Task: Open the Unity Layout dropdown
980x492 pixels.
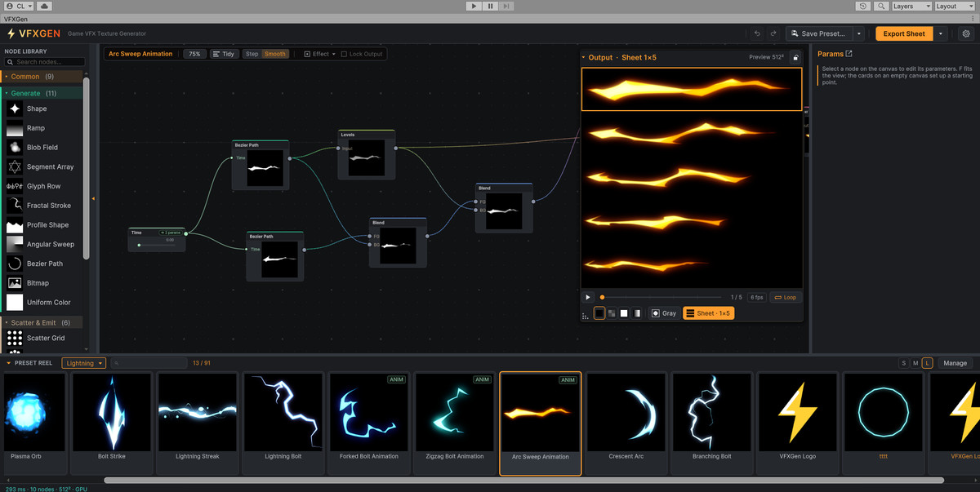Action: (x=954, y=6)
